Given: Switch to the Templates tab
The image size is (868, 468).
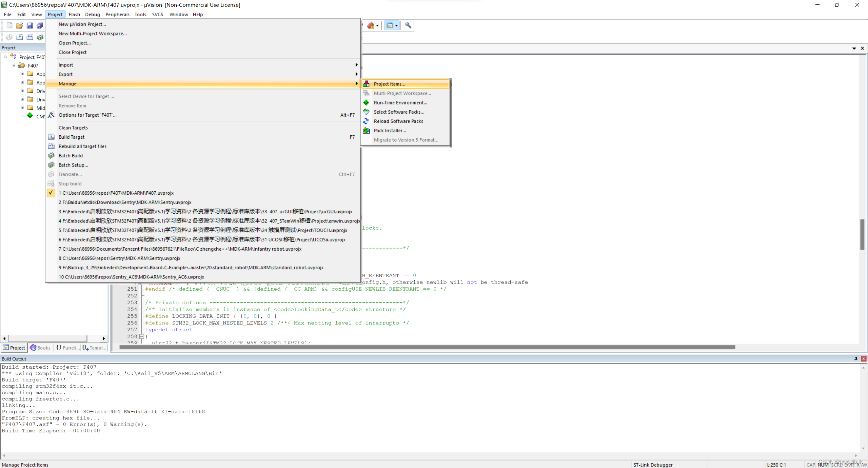Looking at the screenshot, I should (x=95, y=348).
